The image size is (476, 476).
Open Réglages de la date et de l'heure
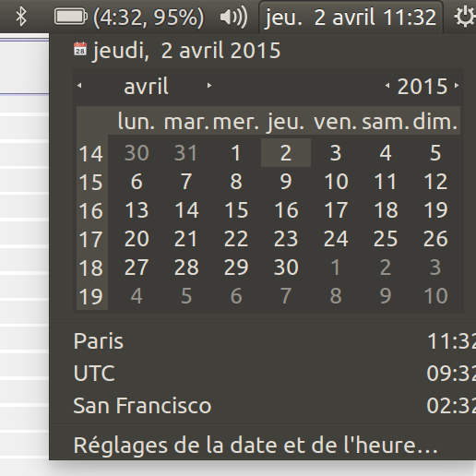(x=256, y=445)
